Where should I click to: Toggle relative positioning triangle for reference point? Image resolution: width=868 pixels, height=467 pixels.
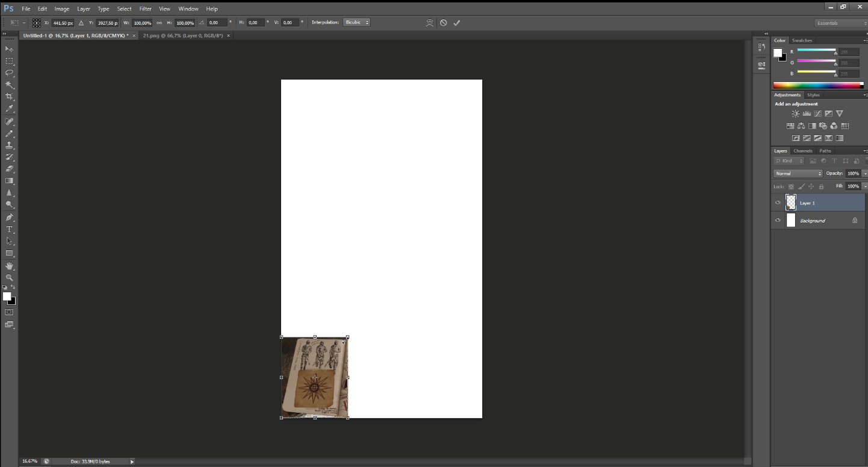coord(81,22)
